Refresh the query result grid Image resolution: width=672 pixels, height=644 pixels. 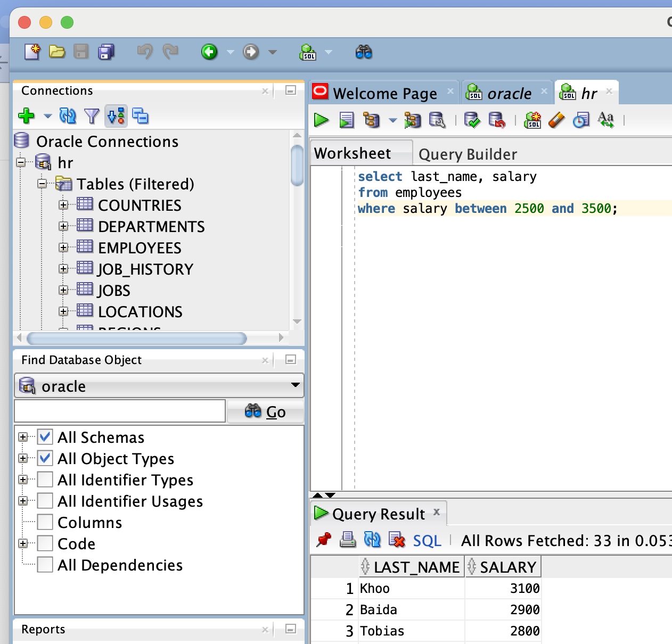pyautogui.click(x=372, y=540)
